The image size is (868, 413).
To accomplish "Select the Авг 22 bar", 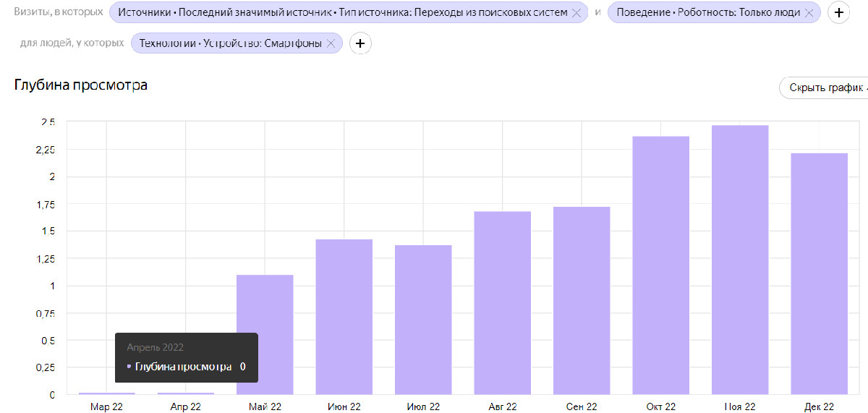I will 503,303.
